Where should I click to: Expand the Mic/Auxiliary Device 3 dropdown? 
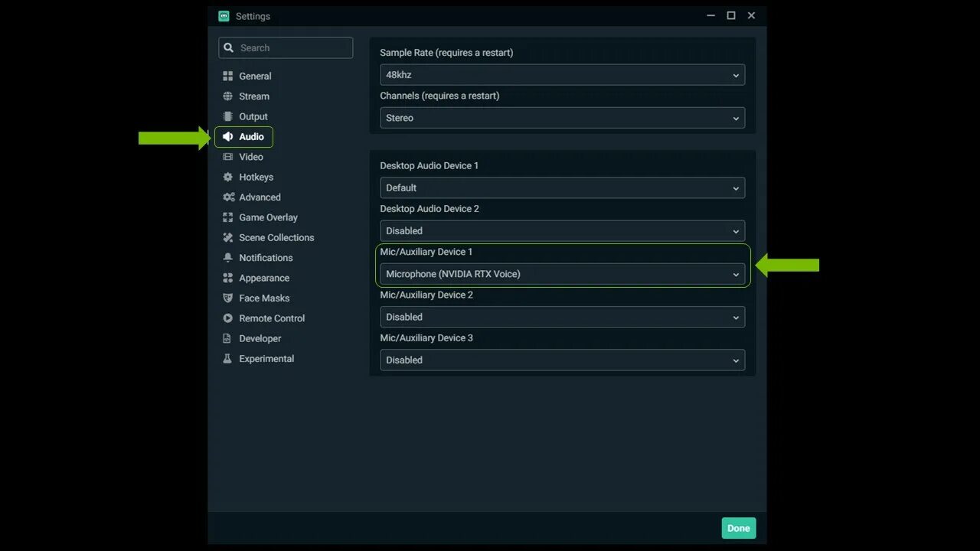[563, 360]
